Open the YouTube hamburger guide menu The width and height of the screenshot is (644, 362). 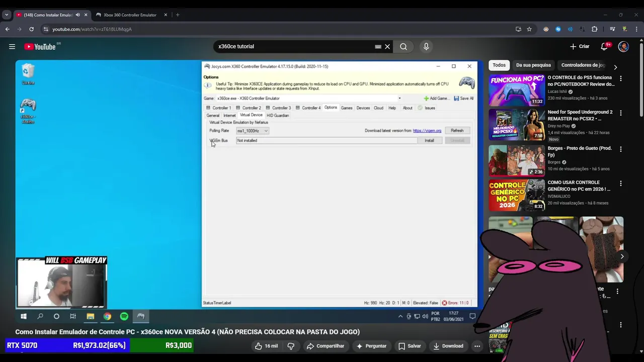[x=12, y=47]
